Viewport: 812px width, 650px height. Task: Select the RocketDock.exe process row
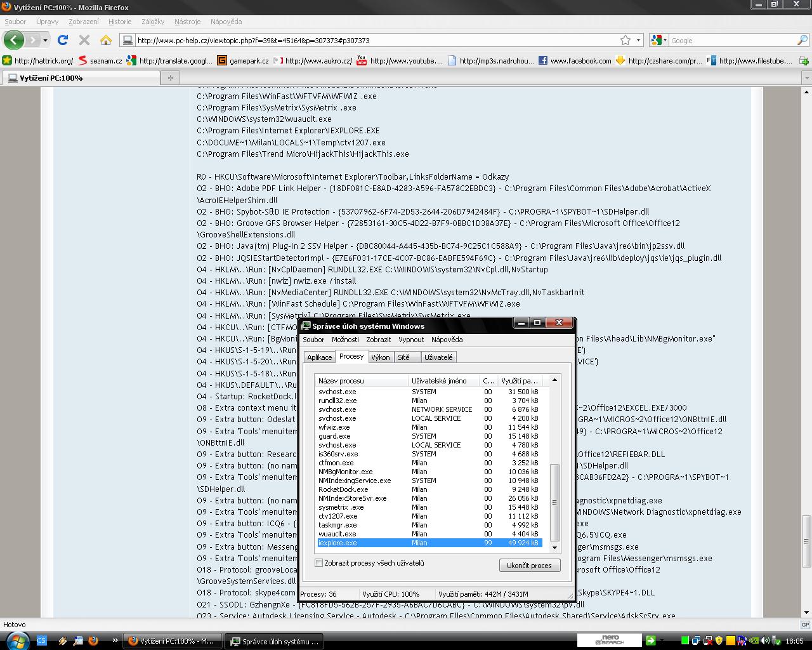pyautogui.click(x=429, y=489)
